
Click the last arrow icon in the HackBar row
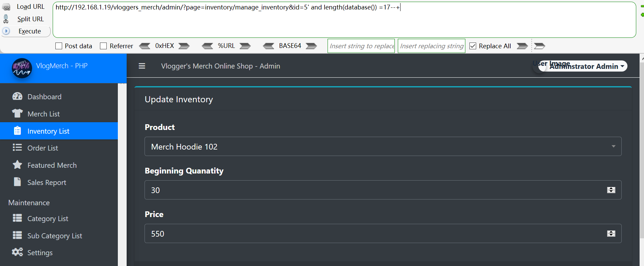[x=540, y=46]
